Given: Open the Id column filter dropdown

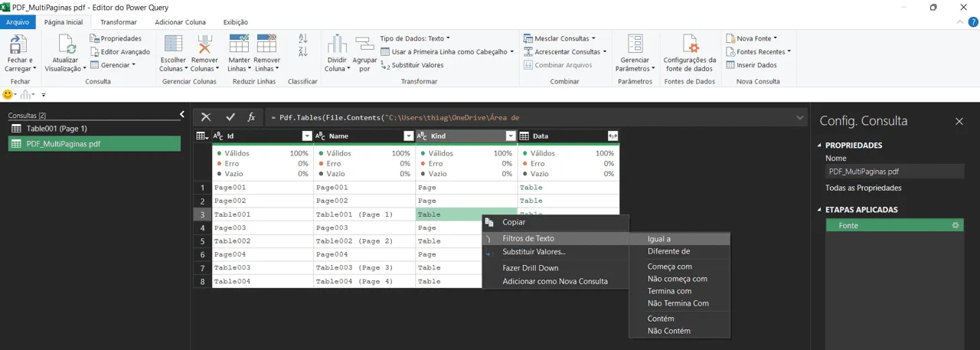Looking at the screenshot, I should 307,136.
